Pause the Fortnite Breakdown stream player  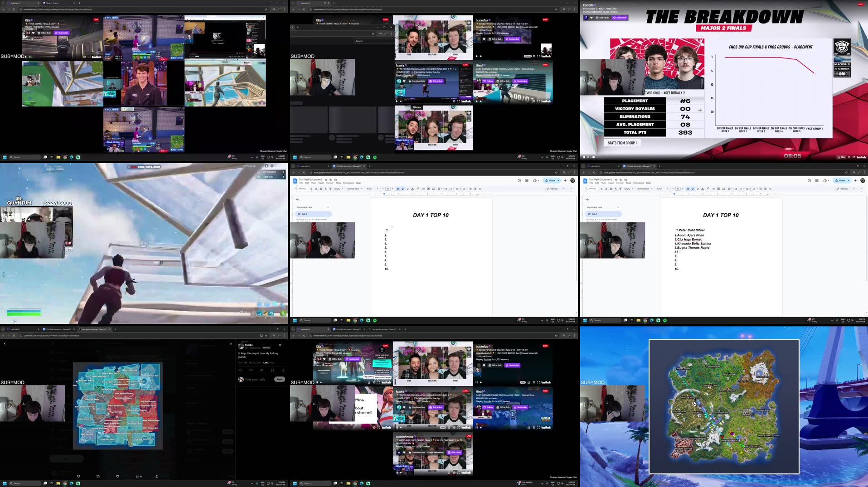point(584,157)
